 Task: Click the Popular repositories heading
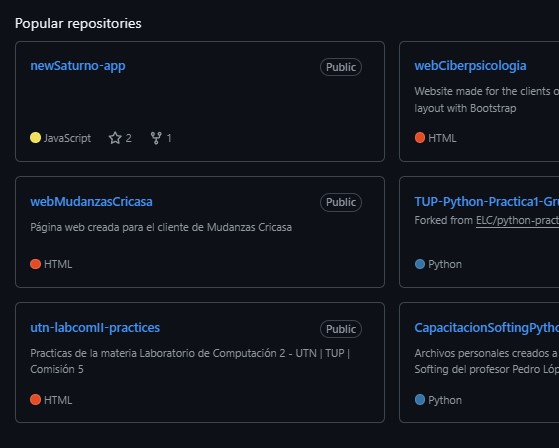pyautogui.click(x=78, y=24)
